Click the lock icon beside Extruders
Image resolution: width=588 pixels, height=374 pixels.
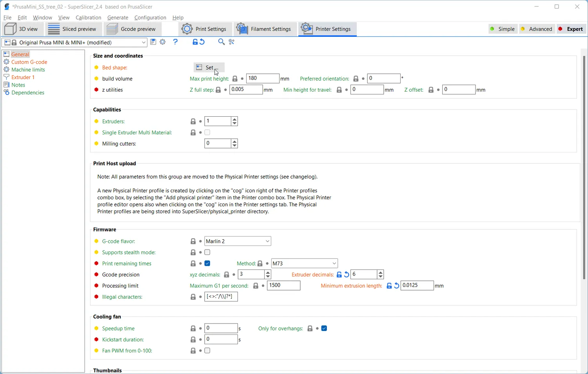click(193, 121)
